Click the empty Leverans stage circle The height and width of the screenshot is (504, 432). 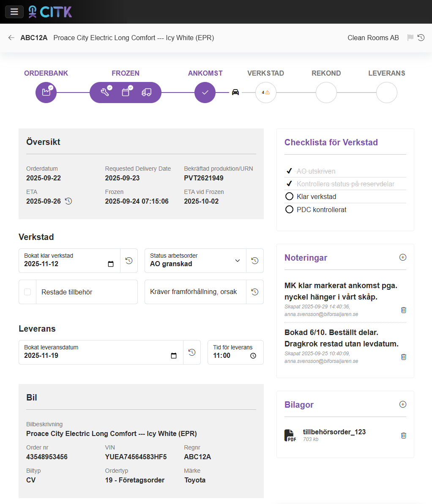click(x=387, y=93)
